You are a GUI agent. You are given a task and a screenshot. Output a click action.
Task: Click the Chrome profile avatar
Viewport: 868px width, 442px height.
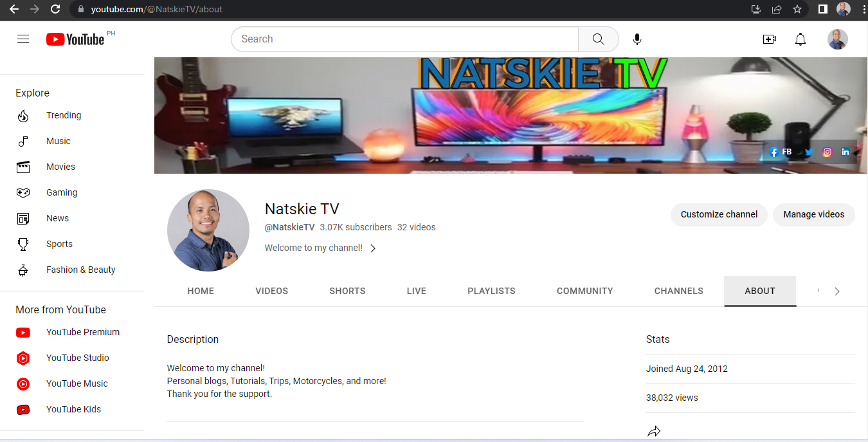[843, 9]
